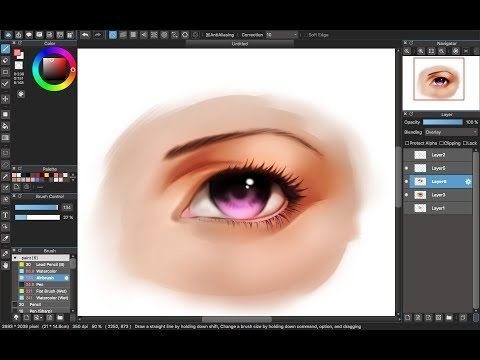480x360 pixels.
Task: Open Layer6 settings gear icon
Action: click(468, 182)
